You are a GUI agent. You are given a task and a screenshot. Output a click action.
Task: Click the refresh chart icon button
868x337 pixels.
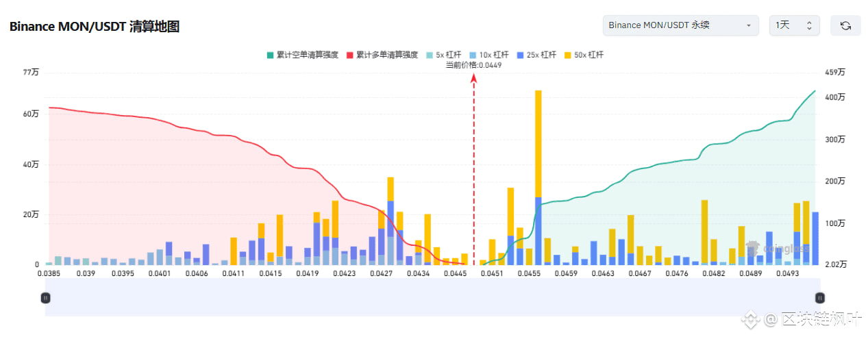(x=845, y=25)
